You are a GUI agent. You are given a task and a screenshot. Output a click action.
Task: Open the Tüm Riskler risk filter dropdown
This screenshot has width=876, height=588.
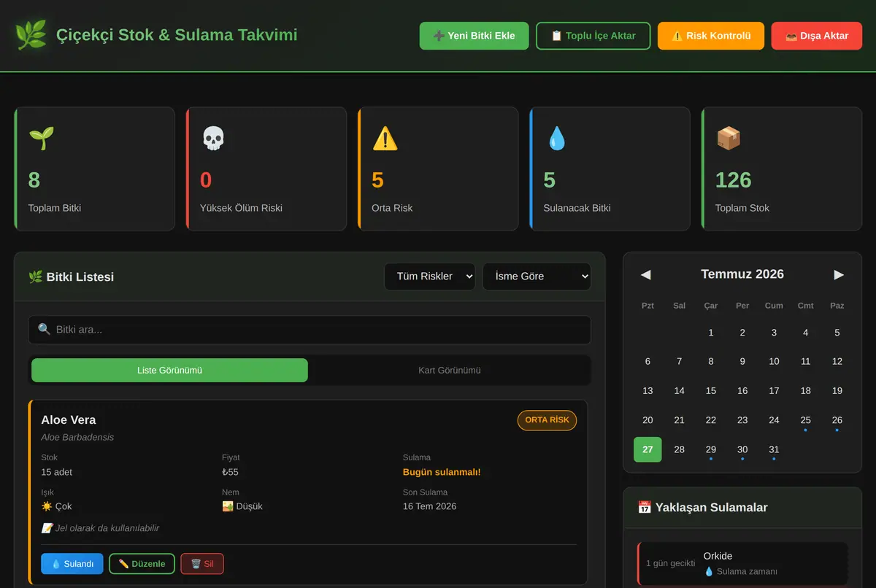coord(430,276)
